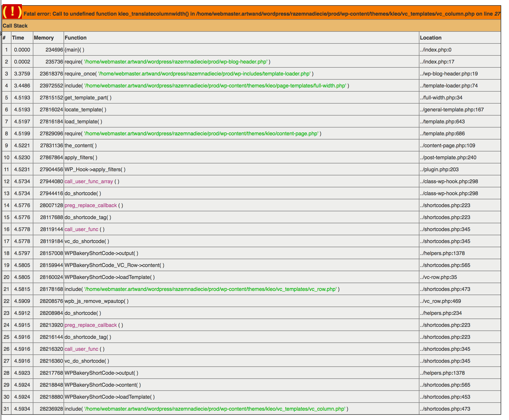Click preg_replace_callback in row 14
Screen dimensions: 509x420
(x=90, y=205)
